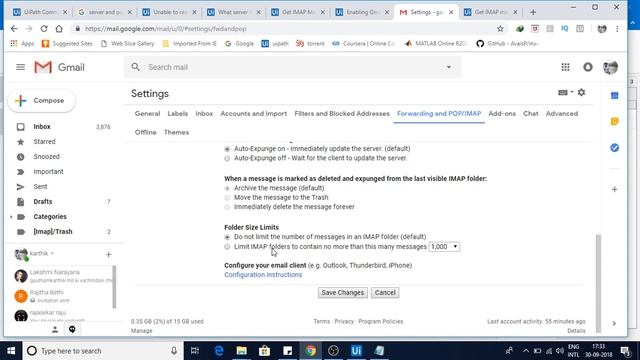This screenshot has height=360, width=640.
Task: Open the Keep notes side panel icon
Action: click(x=614, y=121)
